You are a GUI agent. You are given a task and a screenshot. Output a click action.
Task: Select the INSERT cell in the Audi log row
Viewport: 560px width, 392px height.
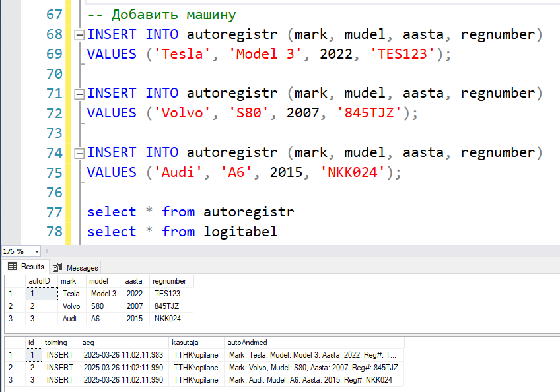(x=60, y=380)
